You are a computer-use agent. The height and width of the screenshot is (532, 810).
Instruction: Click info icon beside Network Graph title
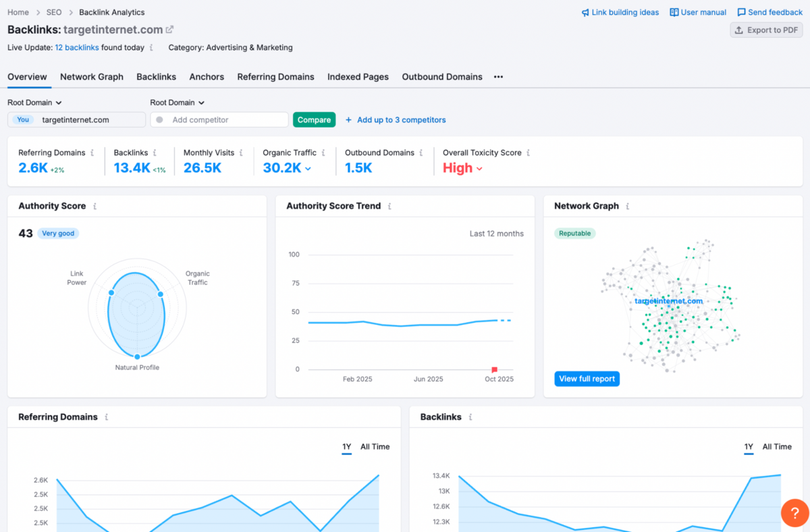pyautogui.click(x=627, y=206)
